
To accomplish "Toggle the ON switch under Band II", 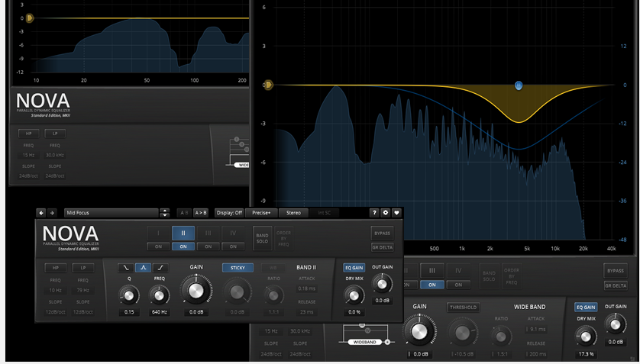I will (183, 246).
